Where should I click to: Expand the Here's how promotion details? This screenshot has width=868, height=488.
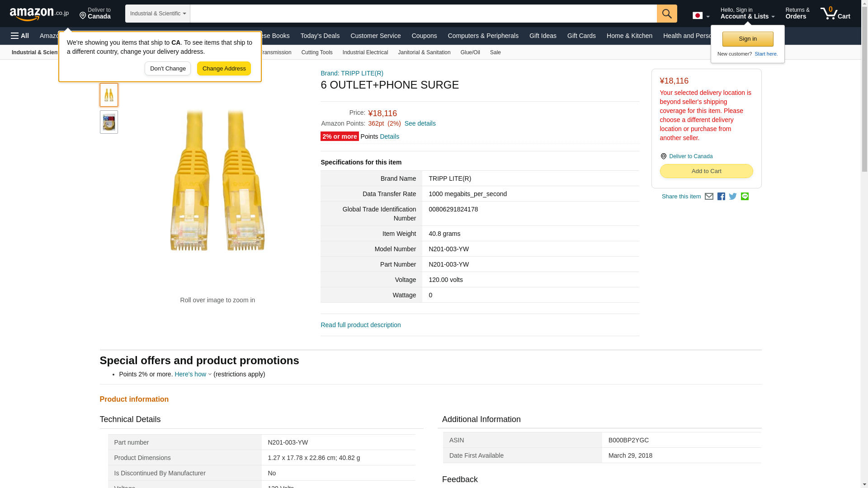pos(193,374)
